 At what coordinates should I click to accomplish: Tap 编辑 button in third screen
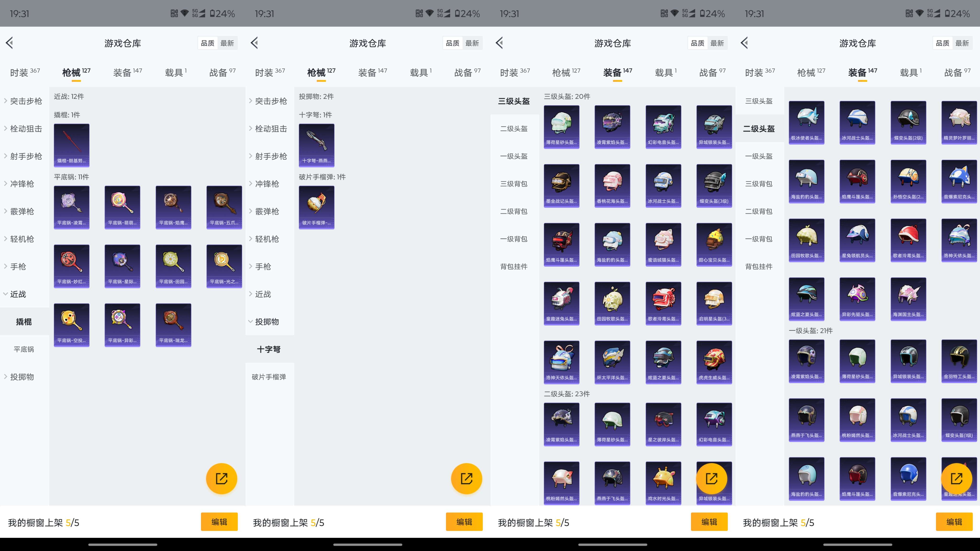coord(709,522)
